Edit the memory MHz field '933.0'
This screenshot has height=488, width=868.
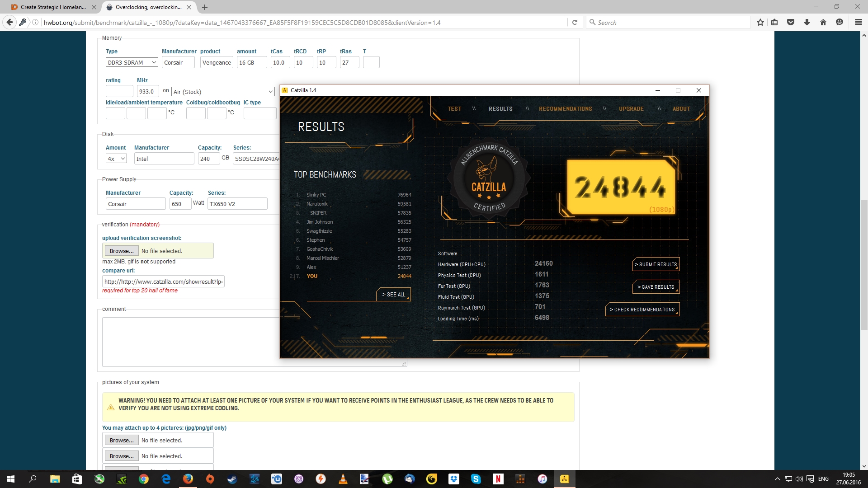pyautogui.click(x=148, y=91)
